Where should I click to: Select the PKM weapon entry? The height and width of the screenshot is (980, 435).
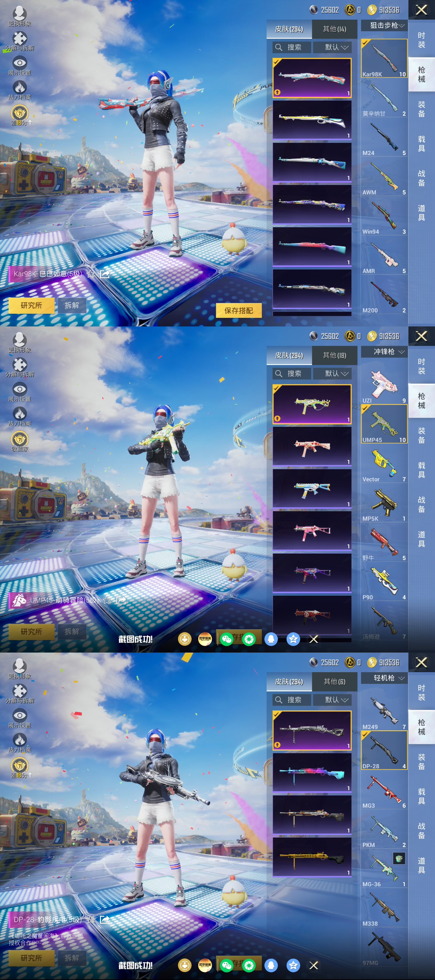(384, 829)
